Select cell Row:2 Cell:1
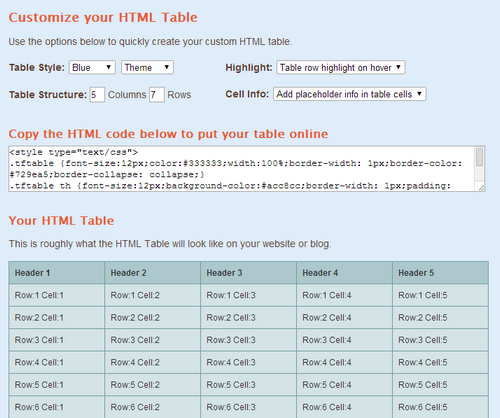This screenshot has width=500, height=418. (57, 318)
